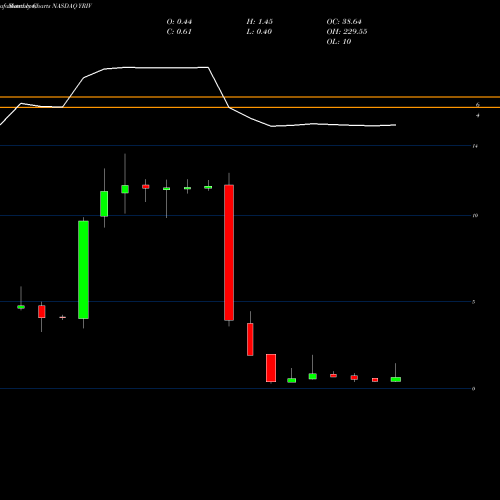Click the '5' price axis label
The height and width of the screenshot is (500, 500).
[x=473, y=302]
